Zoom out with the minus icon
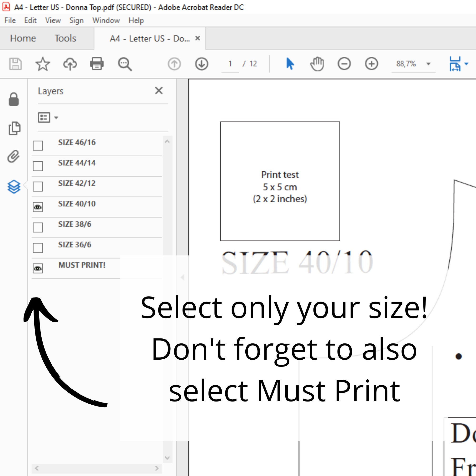This screenshot has width=476, height=476. coord(344,64)
